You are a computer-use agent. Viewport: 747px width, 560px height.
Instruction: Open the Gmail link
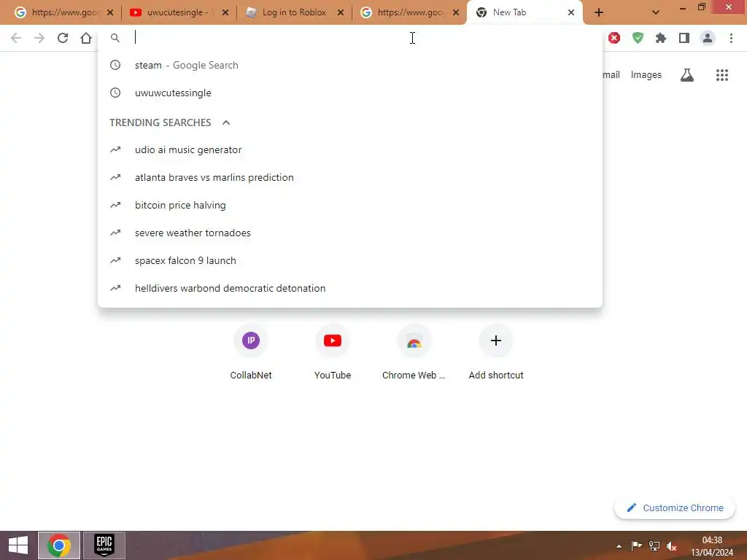point(611,75)
